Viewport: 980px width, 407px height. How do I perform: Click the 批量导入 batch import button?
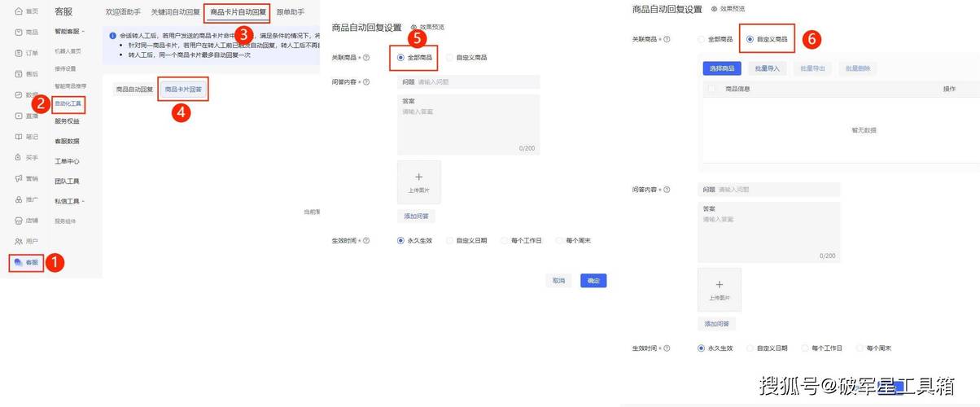767,68
